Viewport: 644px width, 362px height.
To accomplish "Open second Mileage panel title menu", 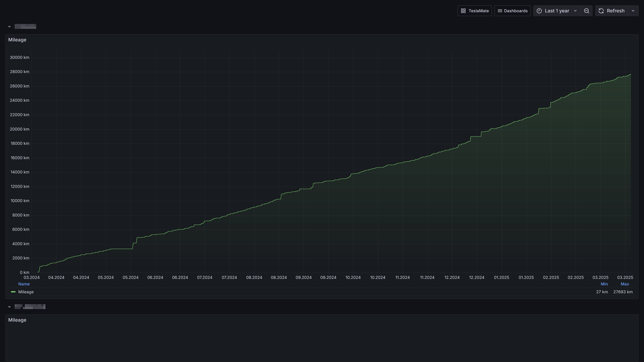I will [x=17, y=320].
